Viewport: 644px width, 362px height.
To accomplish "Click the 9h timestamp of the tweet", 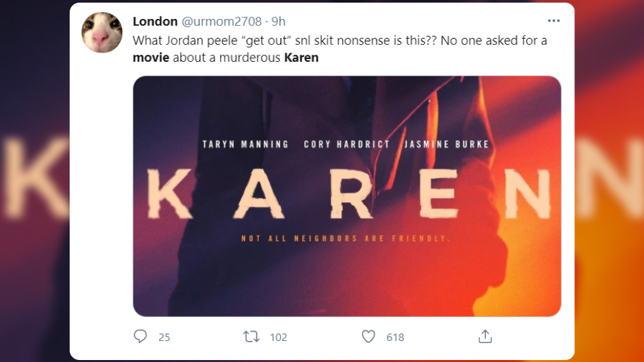I will [279, 22].
